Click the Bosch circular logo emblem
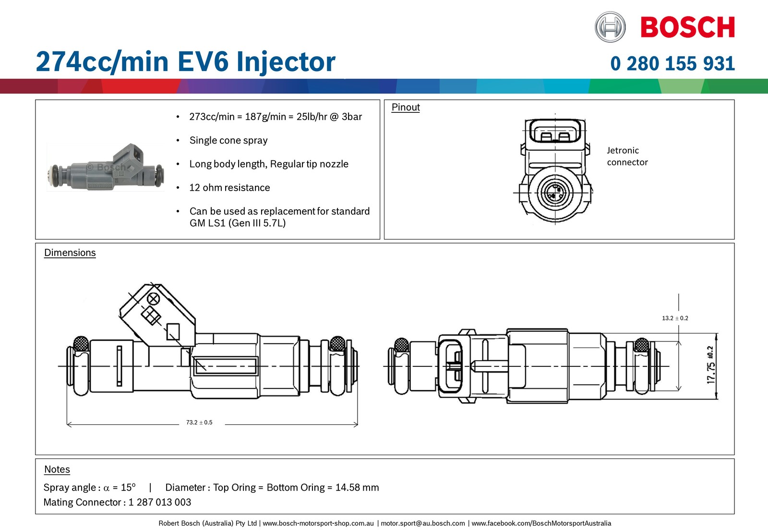This screenshot has height=532, width=768. coord(610,27)
